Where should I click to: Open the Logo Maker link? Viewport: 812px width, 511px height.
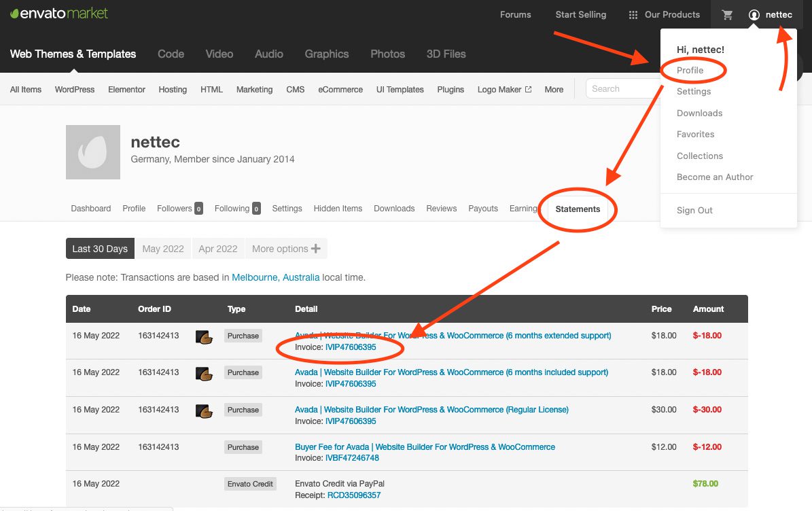click(499, 90)
